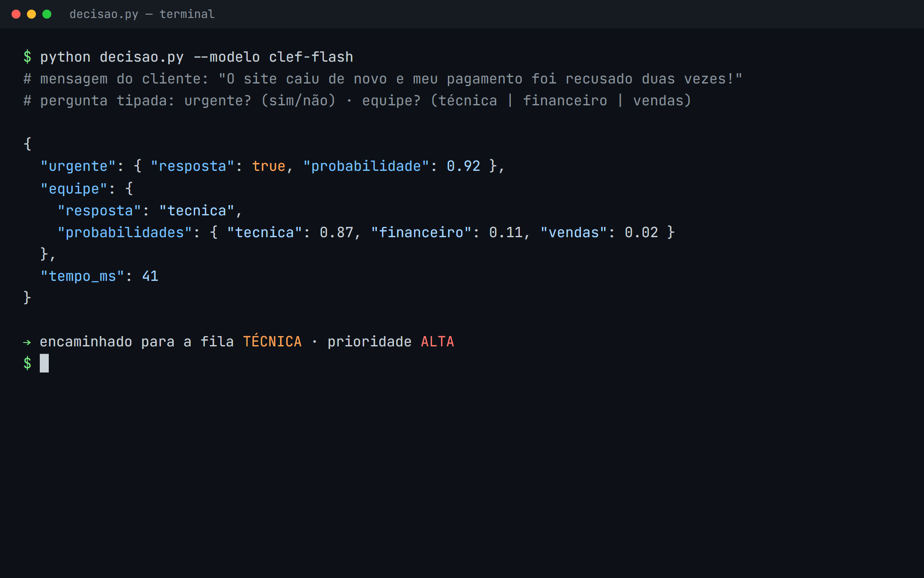
Task: Click the tempo_ms value 41
Action: (150, 276)
